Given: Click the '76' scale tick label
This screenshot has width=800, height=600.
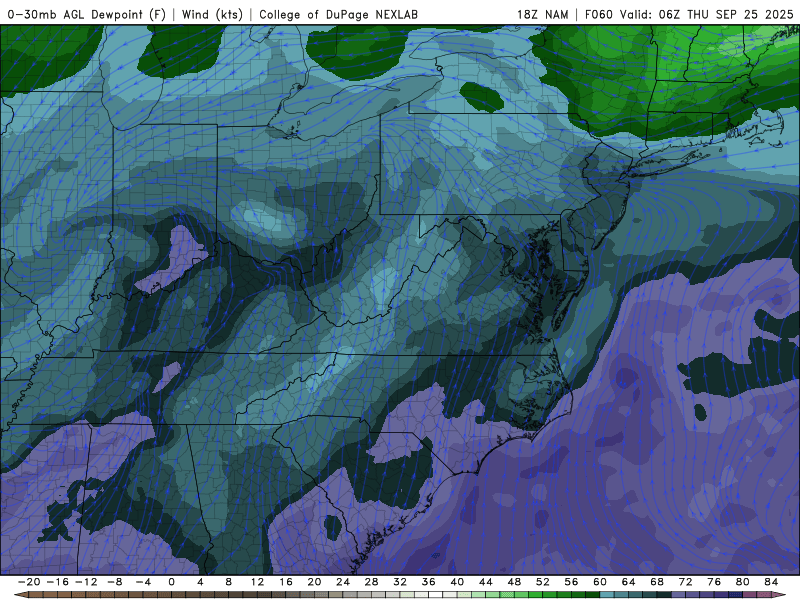Looking at the screenshot, I should pyautogui.click(x=714, y=582).
